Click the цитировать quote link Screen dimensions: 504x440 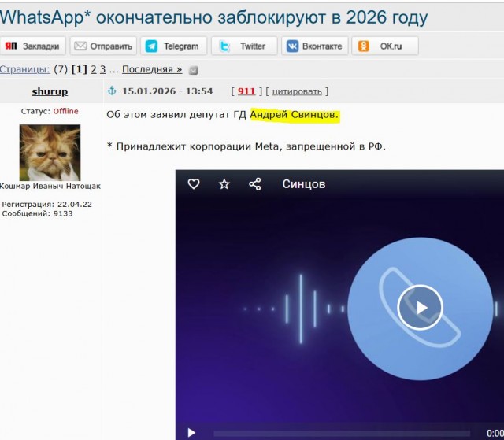[x=297, y=91]
